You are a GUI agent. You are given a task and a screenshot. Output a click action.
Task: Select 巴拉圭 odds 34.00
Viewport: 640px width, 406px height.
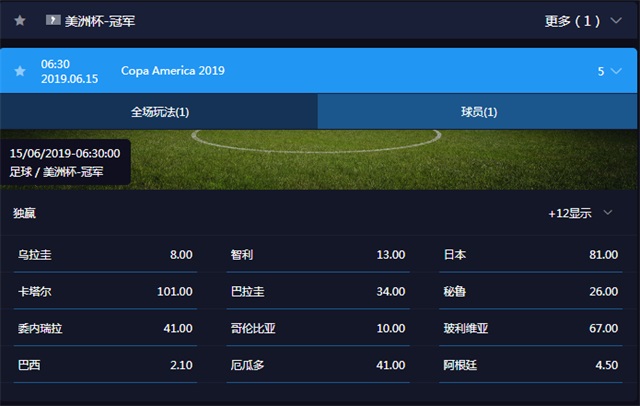pos(318,292)
